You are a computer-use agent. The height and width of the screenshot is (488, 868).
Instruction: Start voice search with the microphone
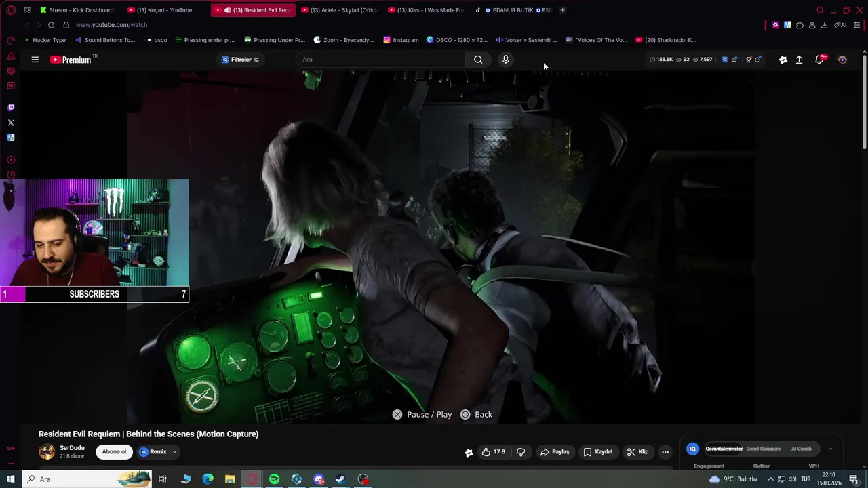click(x=505, y=60)
